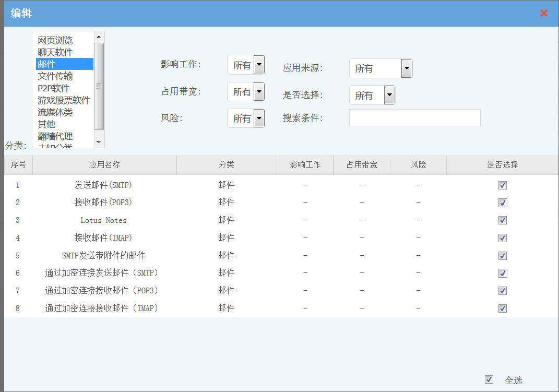Toggle Lotus Notes checkbox

(503, 220)
